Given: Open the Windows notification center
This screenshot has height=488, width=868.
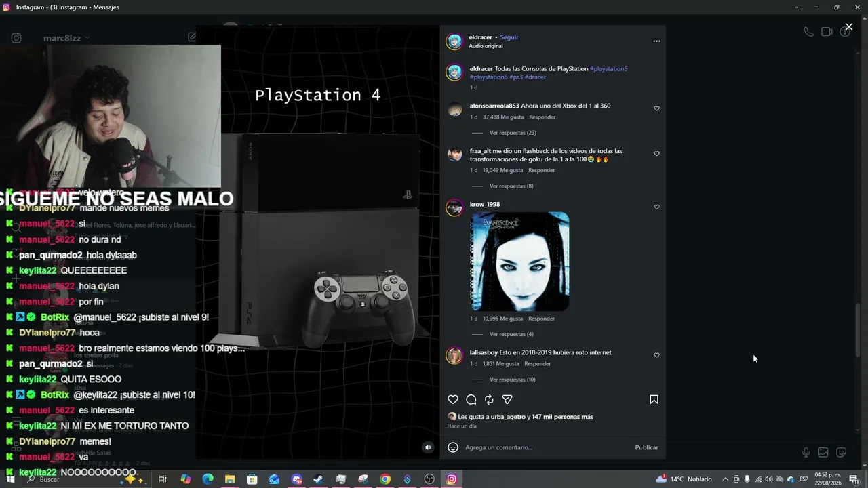Looking at the screenshot, I should click(854, 479).
